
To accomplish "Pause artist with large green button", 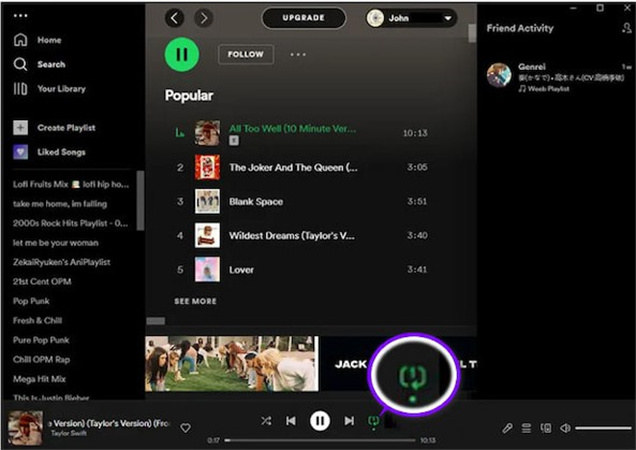I will (182, 54).
